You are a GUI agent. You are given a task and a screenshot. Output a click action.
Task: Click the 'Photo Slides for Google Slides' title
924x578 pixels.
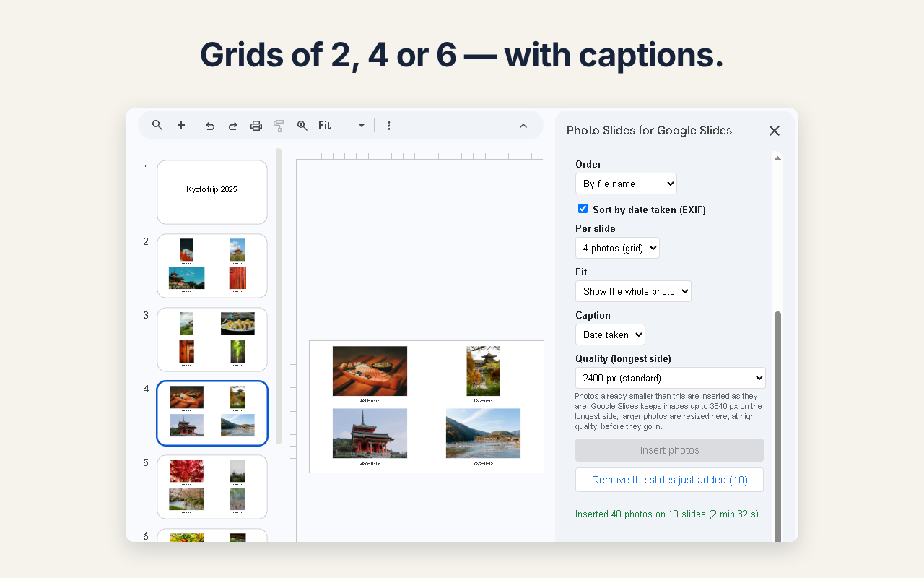click(649, 131)
